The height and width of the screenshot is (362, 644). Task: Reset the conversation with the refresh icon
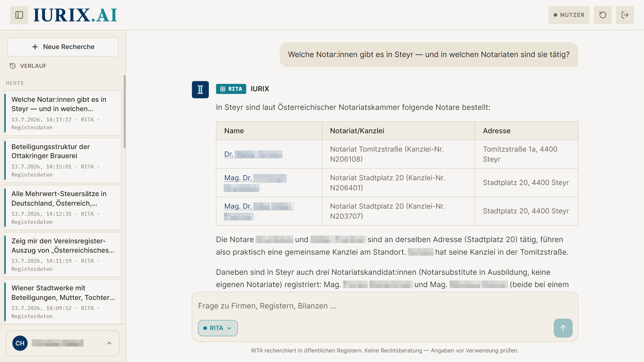pyautogui.click(x=602, y=15)
